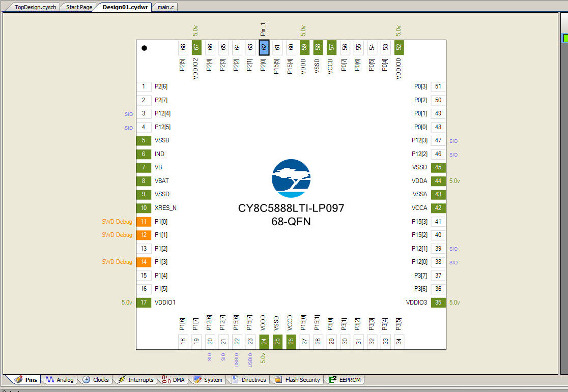
Task: Click the VDDA pin label
Action: point(419,180)
